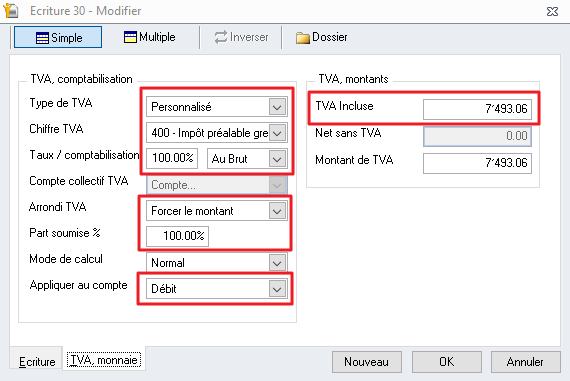Expand the Au Brut comptabilisation dropdown
The image size is (570, 381).
tap(277, 159)
